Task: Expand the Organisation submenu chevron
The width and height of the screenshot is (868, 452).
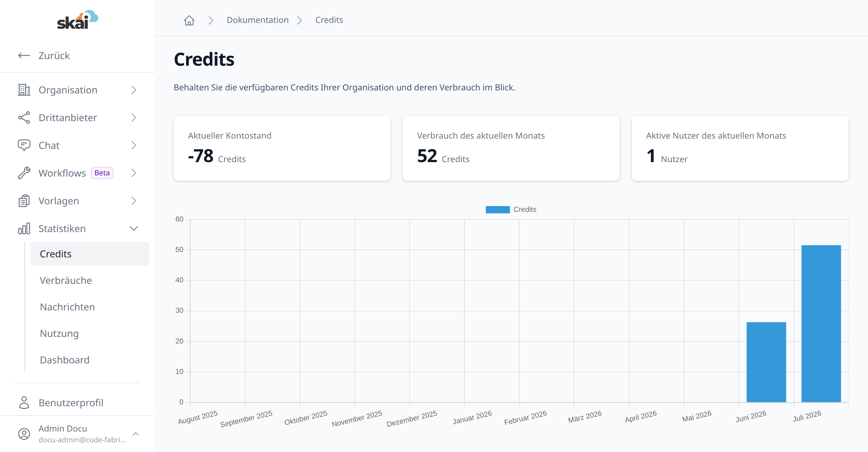Action: 134,90
